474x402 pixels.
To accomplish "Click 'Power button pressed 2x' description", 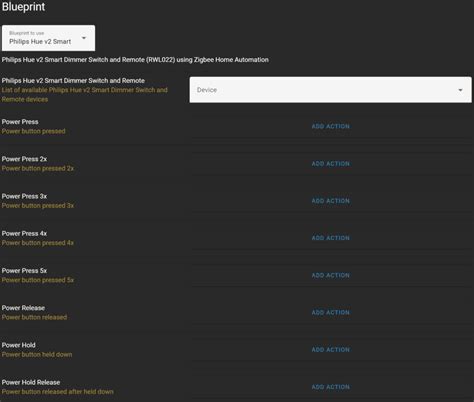I will 38,168.
